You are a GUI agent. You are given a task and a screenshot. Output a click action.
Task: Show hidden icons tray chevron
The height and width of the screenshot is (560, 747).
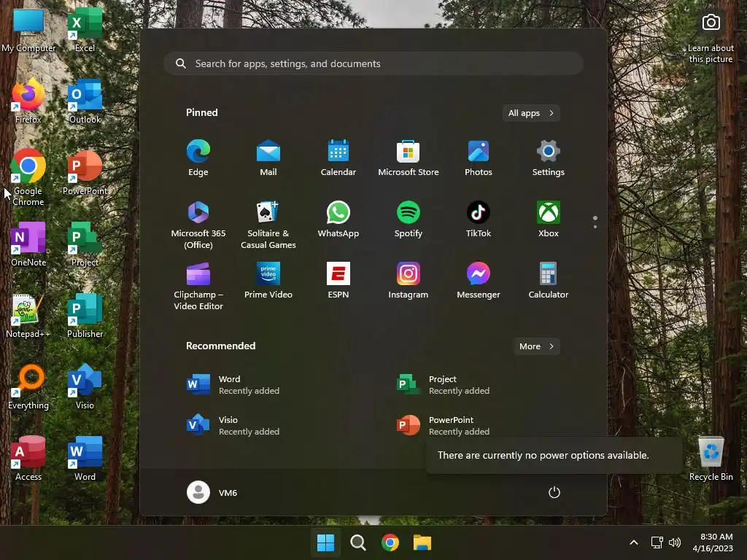click(x=634, y=542)
